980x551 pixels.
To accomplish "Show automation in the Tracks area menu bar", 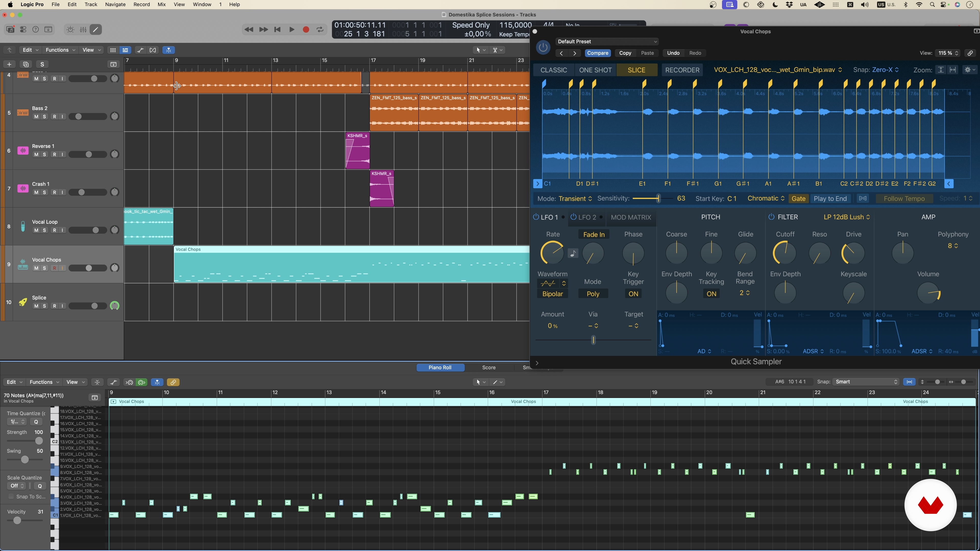I will click(x=140, y=50).
